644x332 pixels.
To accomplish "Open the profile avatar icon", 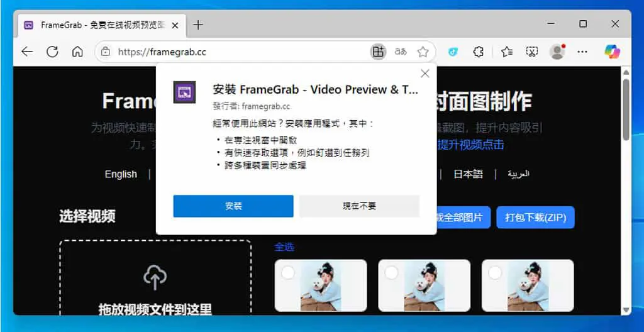I will tap(557, 52).
